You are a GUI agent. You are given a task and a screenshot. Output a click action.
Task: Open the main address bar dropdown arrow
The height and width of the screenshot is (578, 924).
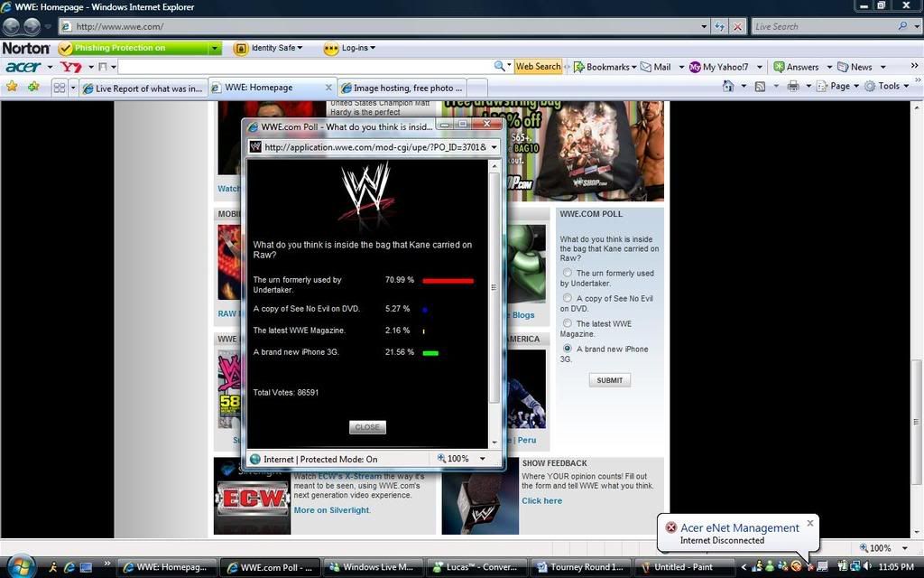pyautogui.click(x=704, y=26)
